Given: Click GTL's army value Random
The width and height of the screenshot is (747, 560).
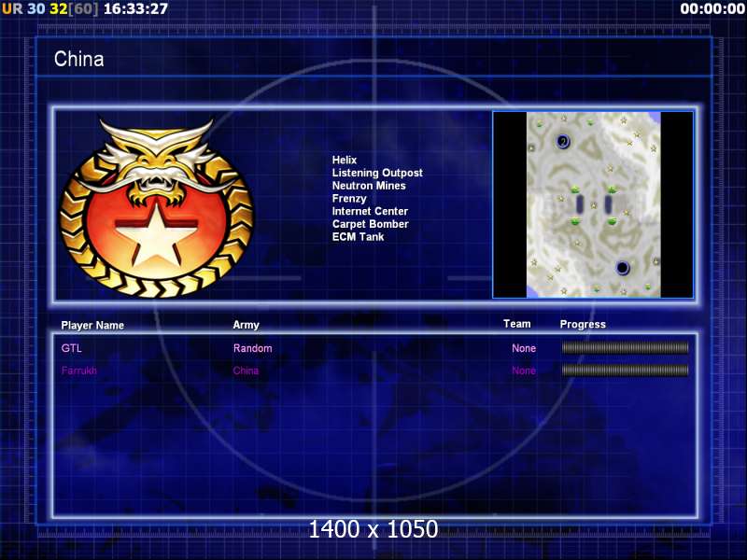Looking at the screenshot, I should point(252,348).
